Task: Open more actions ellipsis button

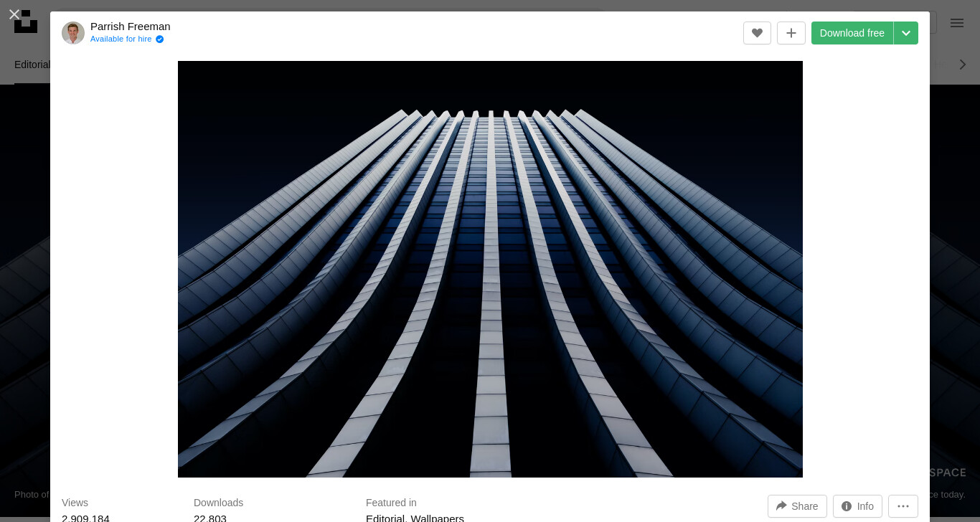Action: pyautogui.click(x=903, y=506)
